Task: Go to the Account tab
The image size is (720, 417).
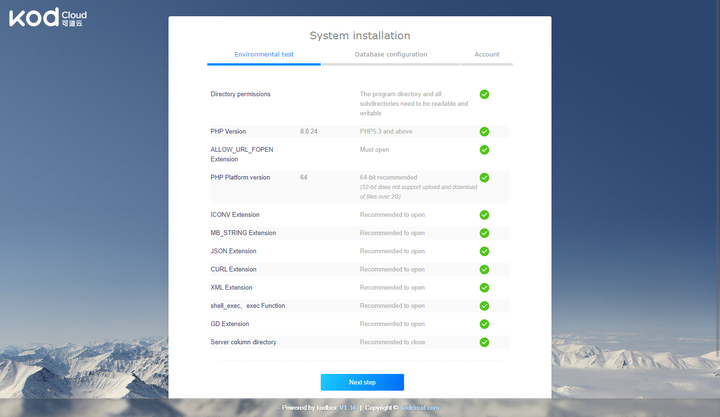Action: [x=487, y=54]
